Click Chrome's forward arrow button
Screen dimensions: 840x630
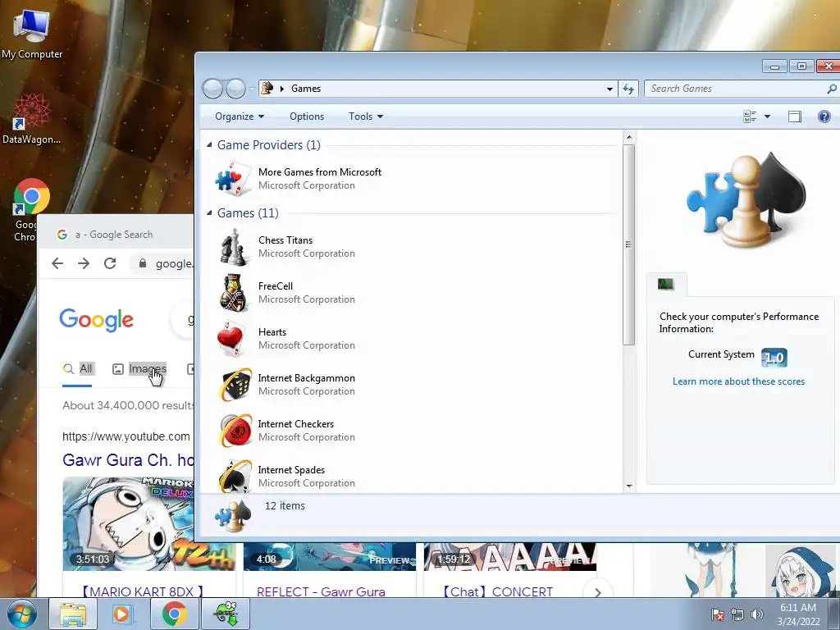click(x=84, y=263)
